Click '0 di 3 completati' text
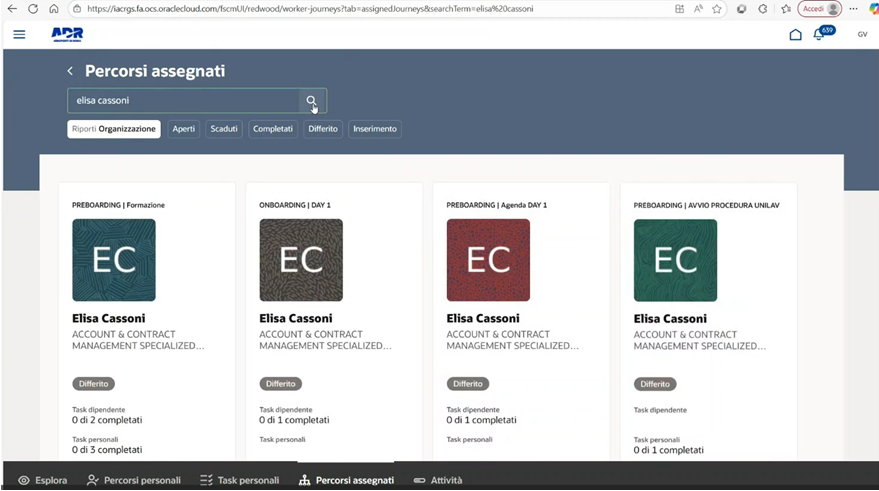 [x=107, y=450]
